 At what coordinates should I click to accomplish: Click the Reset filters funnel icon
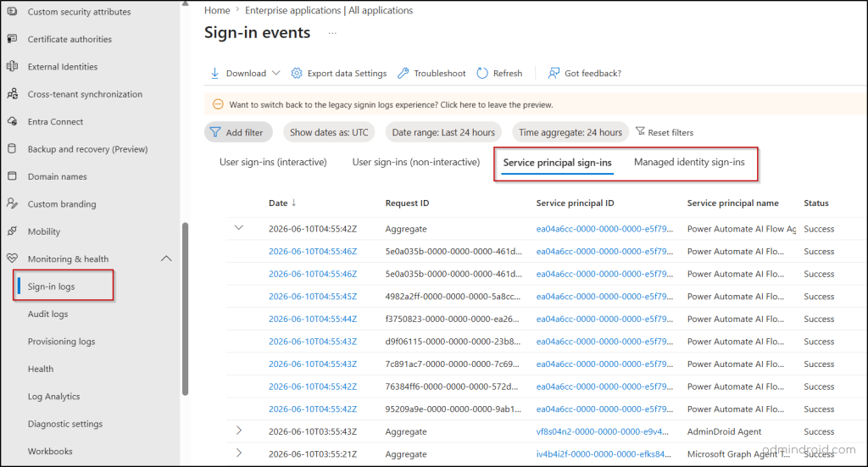pyautogui.click(x=641, y=131)
